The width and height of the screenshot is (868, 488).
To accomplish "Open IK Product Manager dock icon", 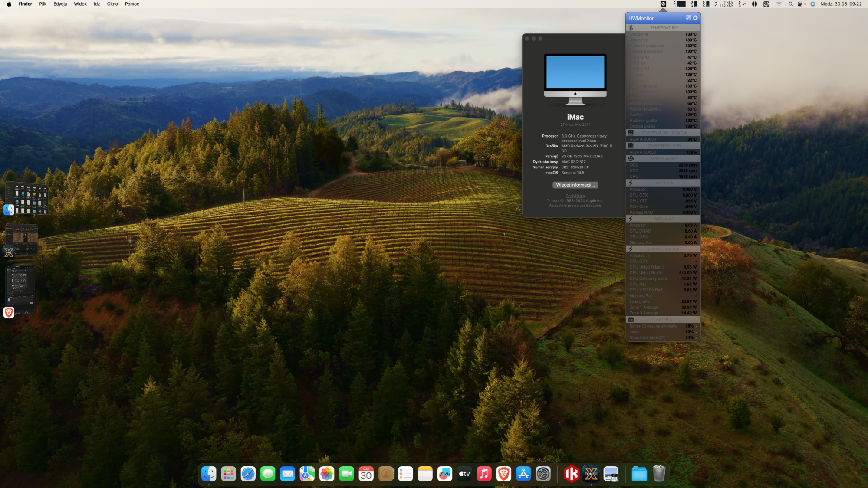I will [571, 474].
